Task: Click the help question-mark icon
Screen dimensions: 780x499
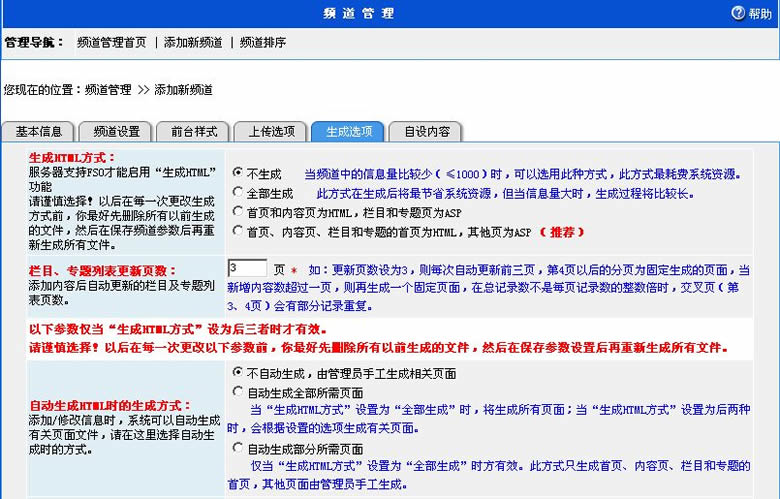Action: click(738, 13)
